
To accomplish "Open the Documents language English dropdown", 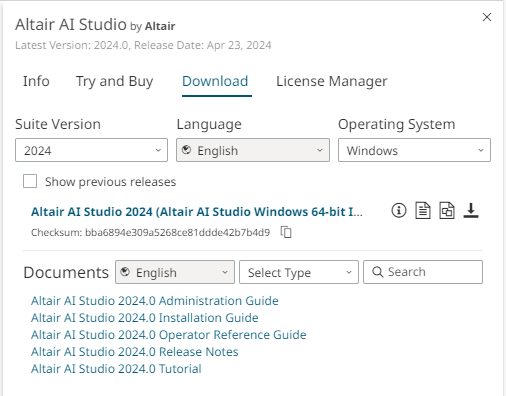I will click(x=175, y=272).
